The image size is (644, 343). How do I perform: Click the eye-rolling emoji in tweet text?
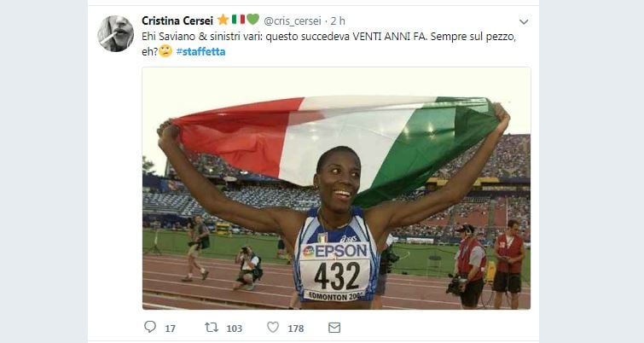[x=165, y=51]
